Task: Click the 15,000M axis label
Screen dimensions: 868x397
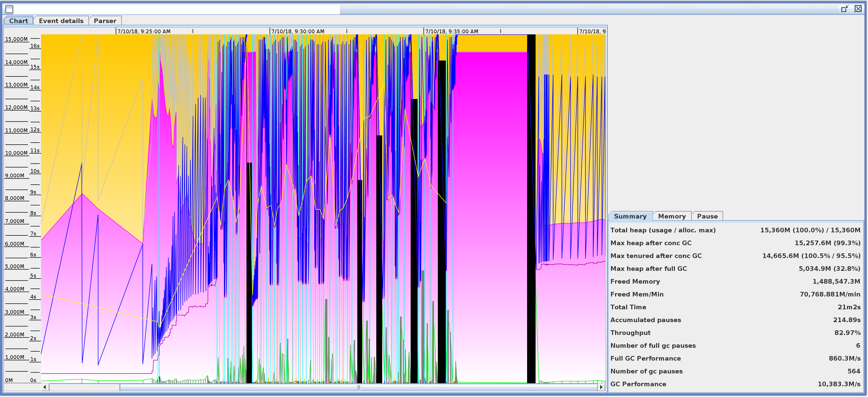Action: 16,39
